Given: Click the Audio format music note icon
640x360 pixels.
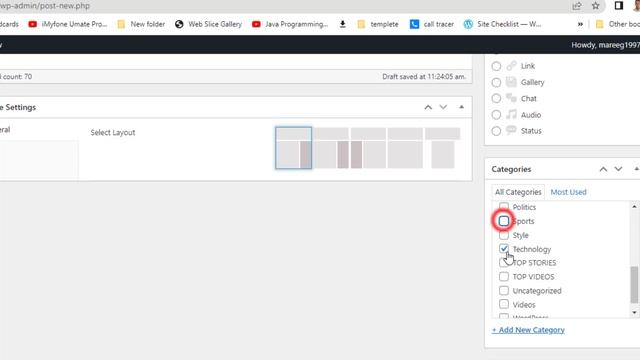Looking at the screenshot, I should click(511, 114).
